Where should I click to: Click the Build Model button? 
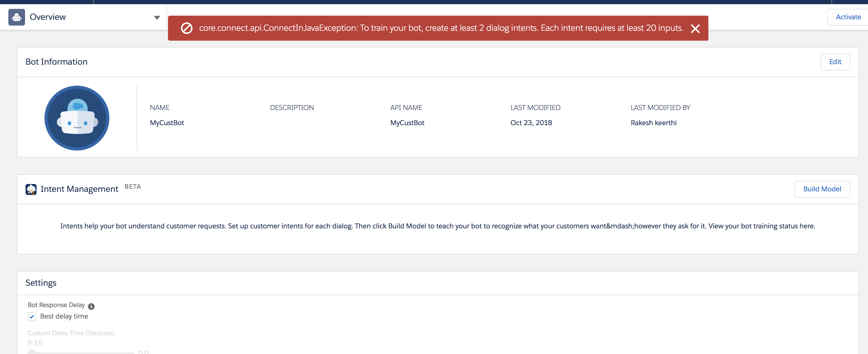[822, 189]
